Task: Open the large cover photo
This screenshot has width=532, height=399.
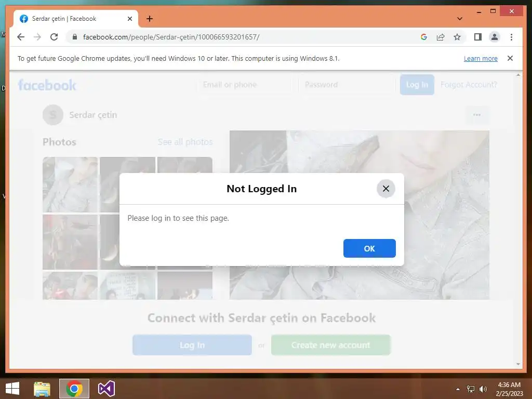Action: click(x=360, y=215)
